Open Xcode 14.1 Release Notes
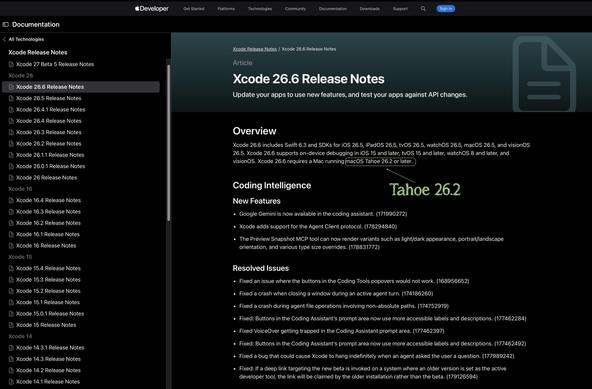Viewport: 592px width, 389px height. [48, 381]
